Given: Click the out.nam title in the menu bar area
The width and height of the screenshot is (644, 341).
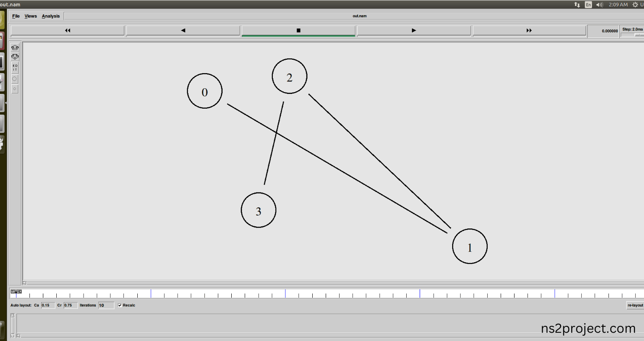Looking at the screenshot, I should (x=359, y=16).
